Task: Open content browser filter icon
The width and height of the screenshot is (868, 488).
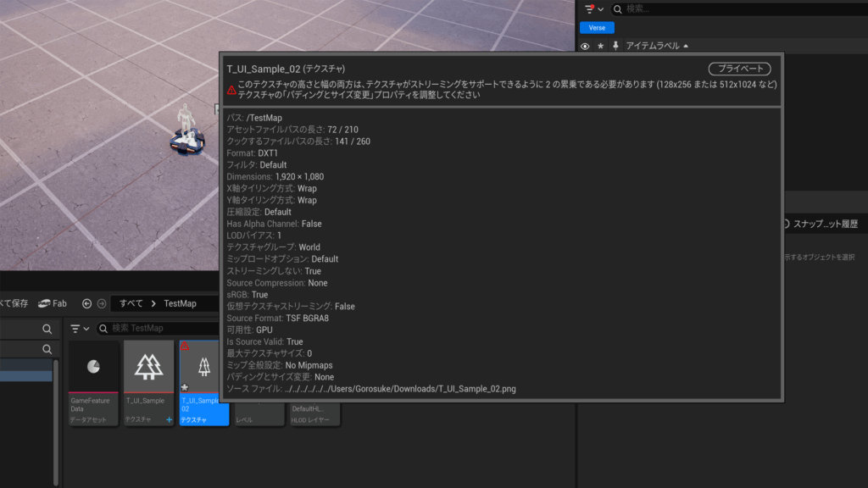Action: pos(75,329)
